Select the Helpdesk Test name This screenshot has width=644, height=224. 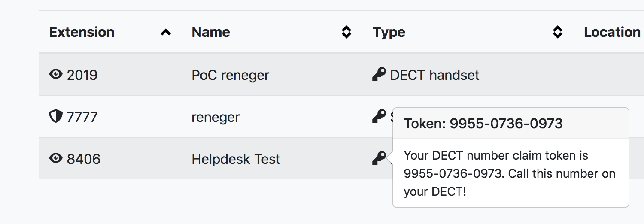[x=236, y=159]
